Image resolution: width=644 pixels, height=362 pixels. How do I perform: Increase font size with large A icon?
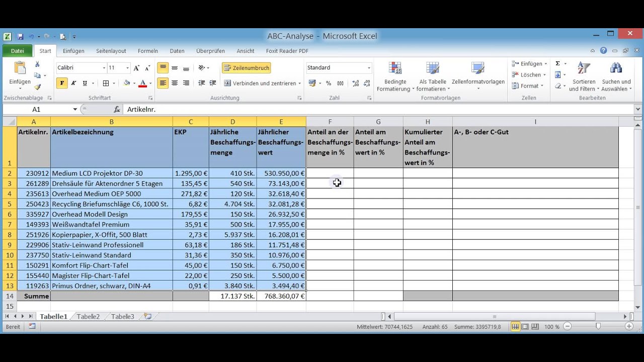[137, 68]
